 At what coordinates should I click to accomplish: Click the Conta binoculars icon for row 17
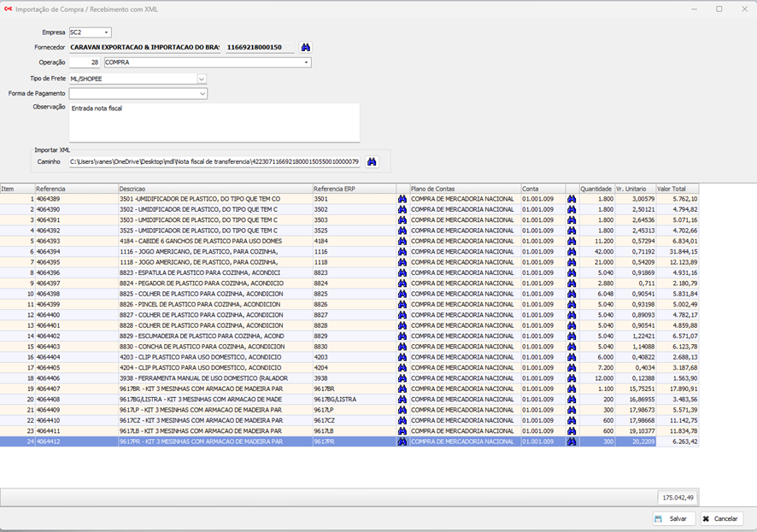[x=572, y=368]
